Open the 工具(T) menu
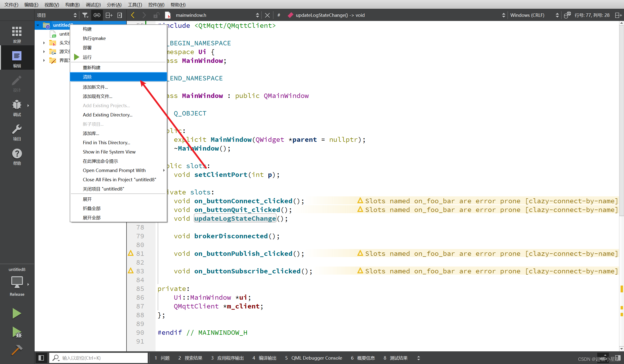Viewport: 624px width, 364px height. point(135,5)
